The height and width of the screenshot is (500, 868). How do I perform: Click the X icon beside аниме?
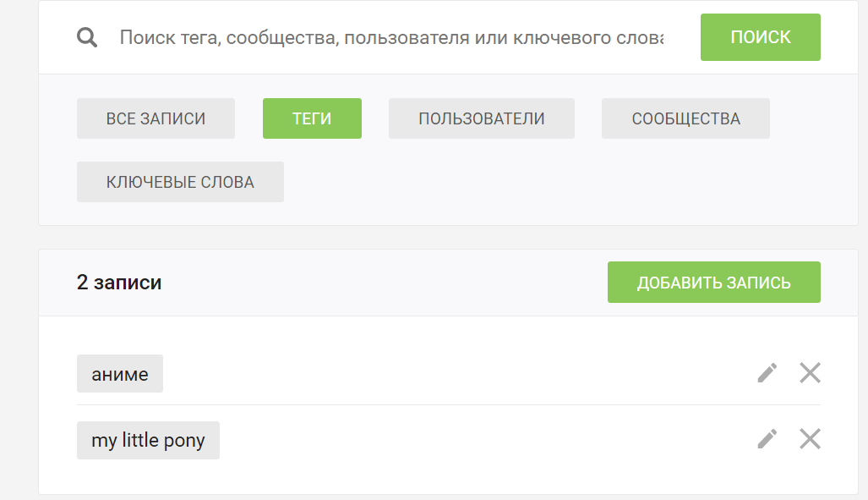[x=810, y=373]
